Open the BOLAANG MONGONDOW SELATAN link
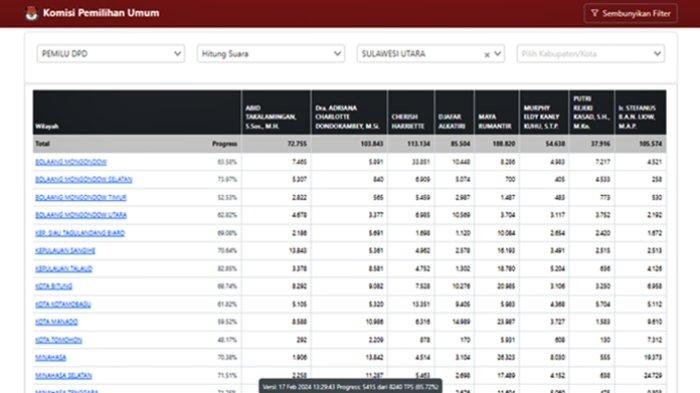 pyautogui.click(x=83, y=180)
